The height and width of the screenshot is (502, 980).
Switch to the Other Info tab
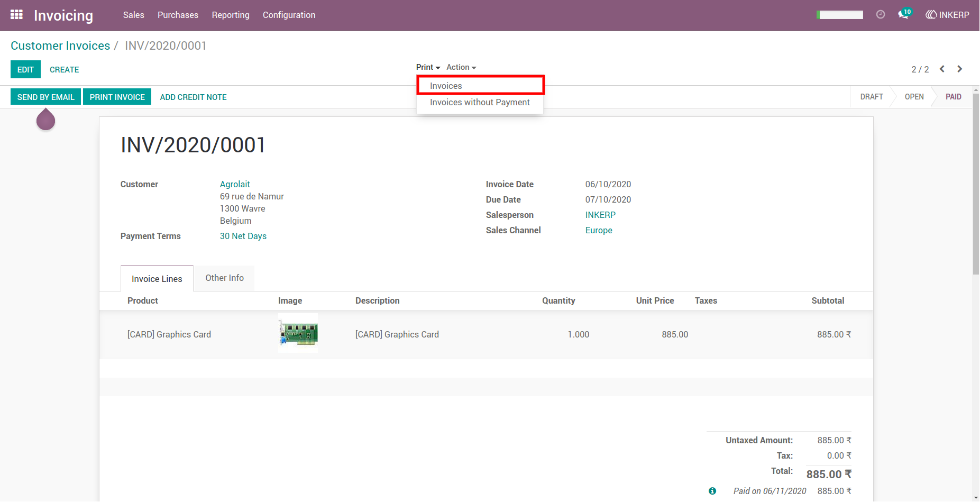224,278
